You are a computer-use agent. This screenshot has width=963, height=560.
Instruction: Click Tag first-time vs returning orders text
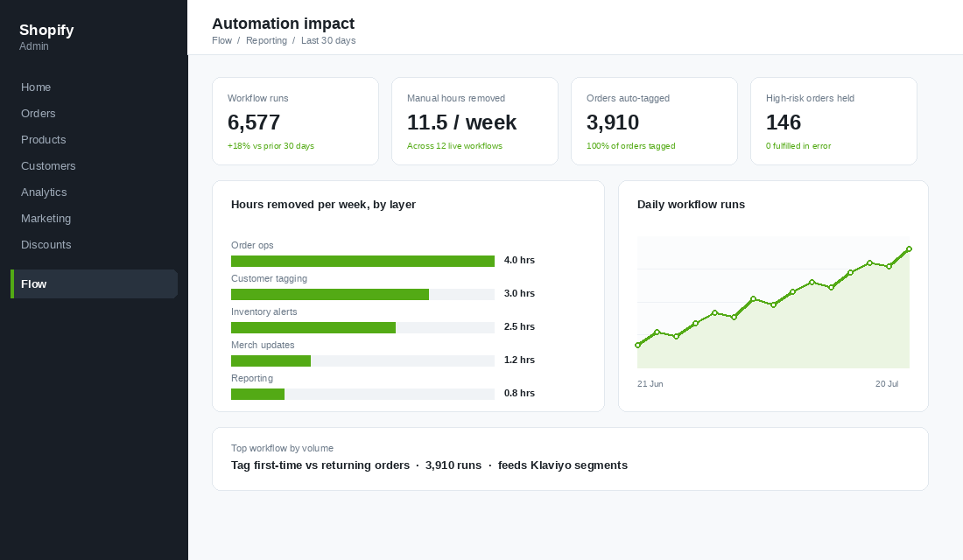pyautogui.click(x=320, y=465)
